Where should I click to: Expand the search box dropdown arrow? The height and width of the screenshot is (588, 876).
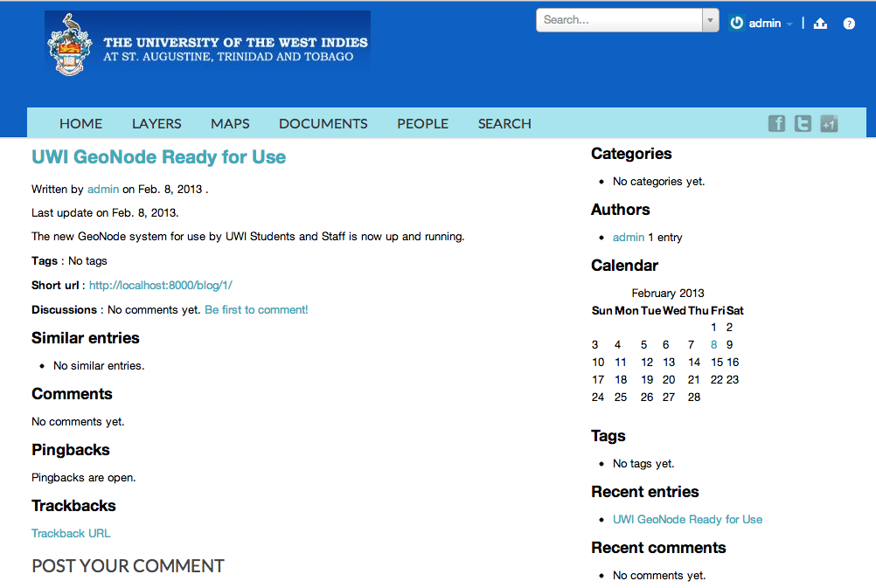pyautogui.click(x=710, y=20)
